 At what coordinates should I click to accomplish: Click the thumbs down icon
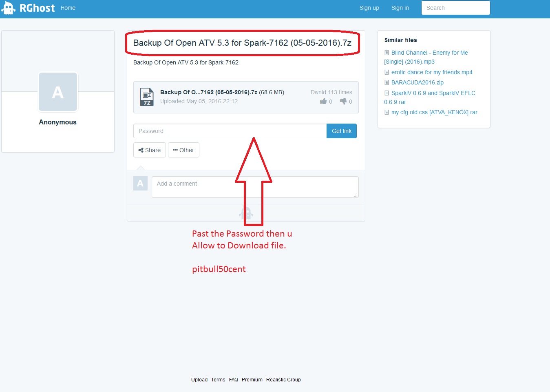[343, 101]
